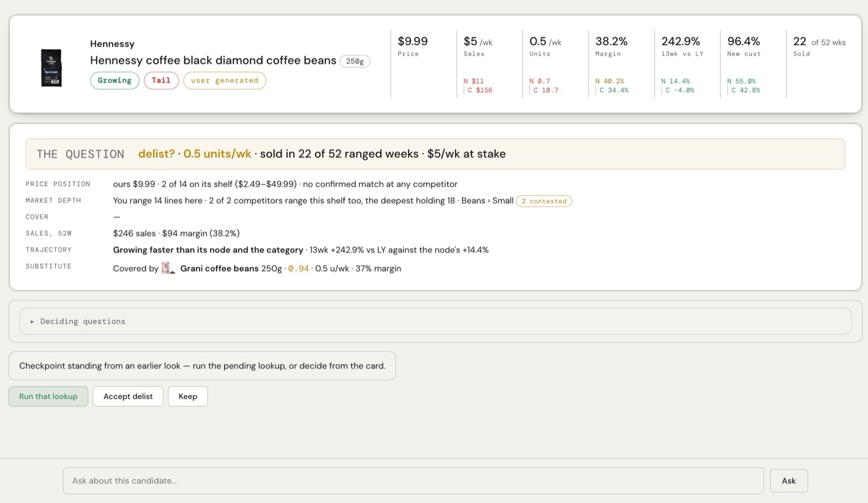Click the 0.94 substitute similarity score

pos(298,268)
